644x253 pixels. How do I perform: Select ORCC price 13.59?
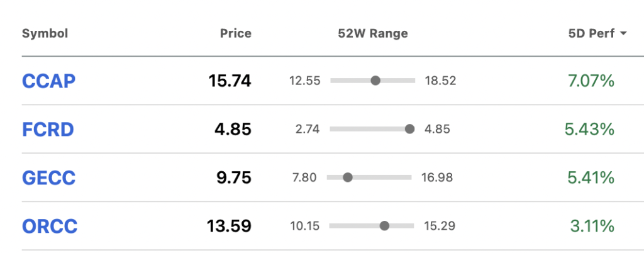coord(229,227)
